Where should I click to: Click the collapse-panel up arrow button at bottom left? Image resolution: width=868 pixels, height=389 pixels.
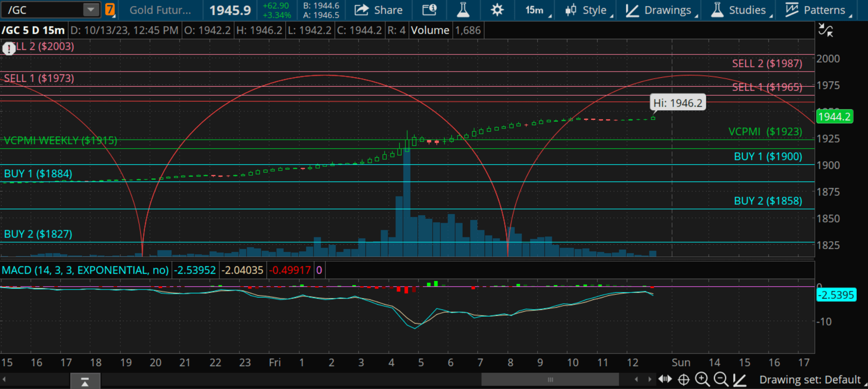[85, 381]
